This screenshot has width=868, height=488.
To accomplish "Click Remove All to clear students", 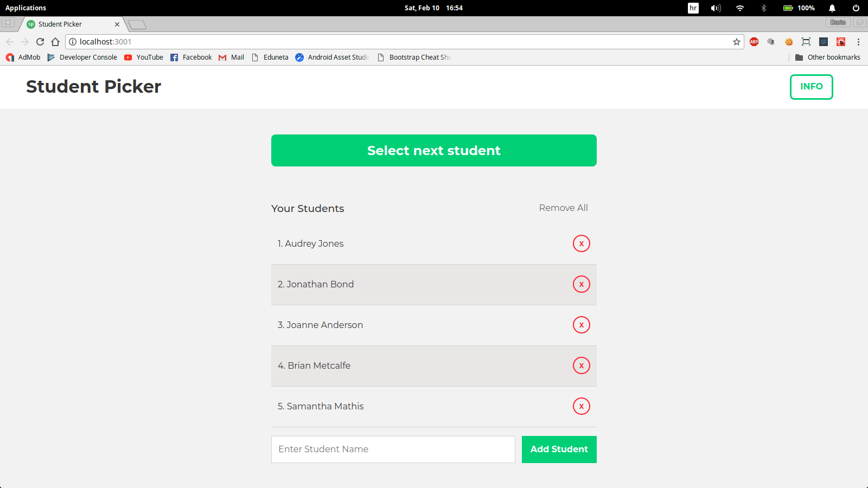I will (x=563, y=208).
